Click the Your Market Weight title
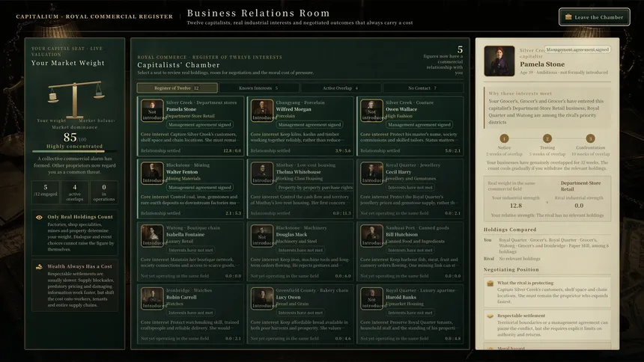 (67, 63)
